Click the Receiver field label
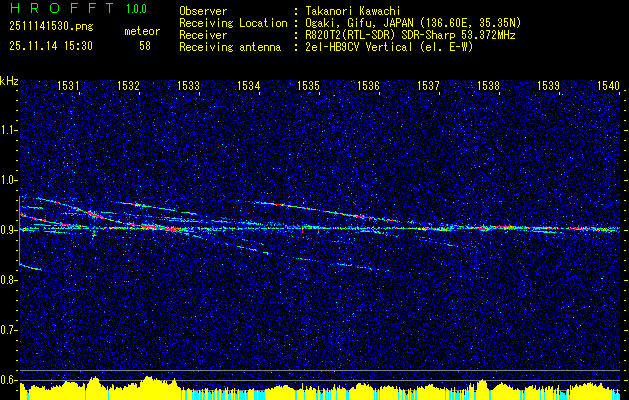 (x=203, y=35)
